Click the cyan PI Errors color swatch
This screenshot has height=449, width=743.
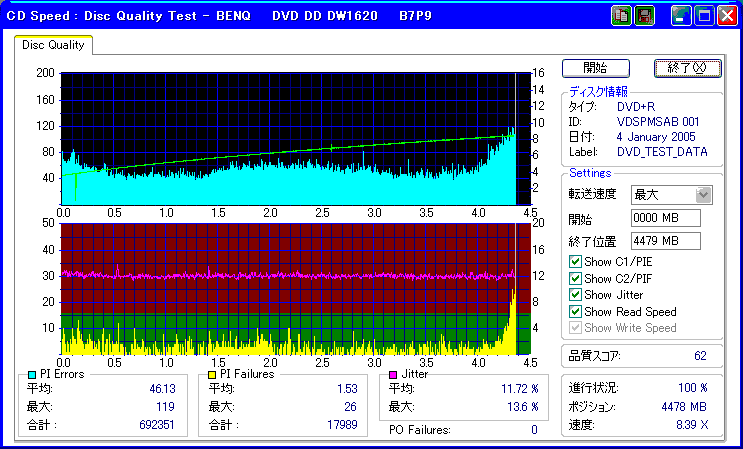[32, 375]
